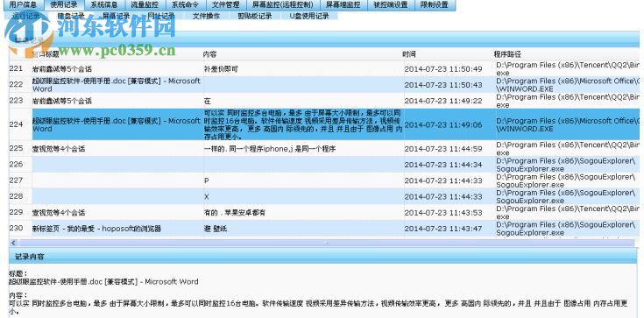Click the WINWORD.EXE path in row 222
This screenshot has width=644, height=318.
coord(568,85)
